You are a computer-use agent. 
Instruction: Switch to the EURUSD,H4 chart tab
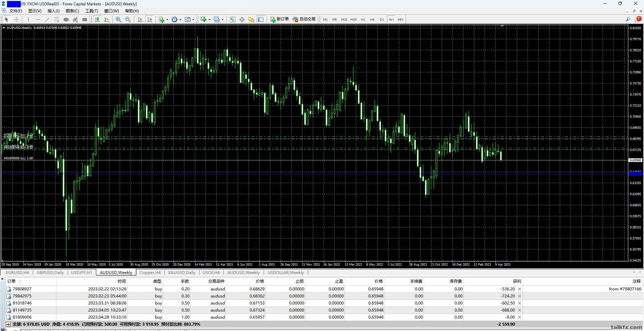coord(17,272)
